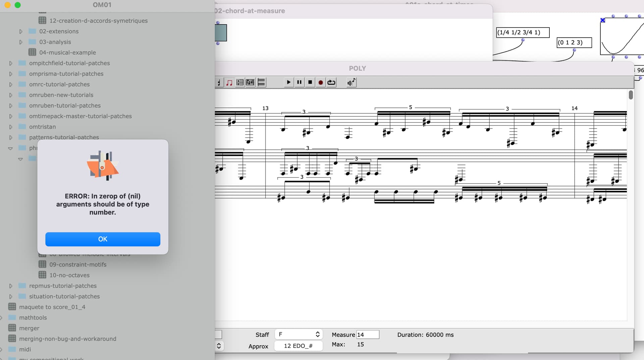
Task: Stop playback with the Stop button
Action: pos(310,82)
